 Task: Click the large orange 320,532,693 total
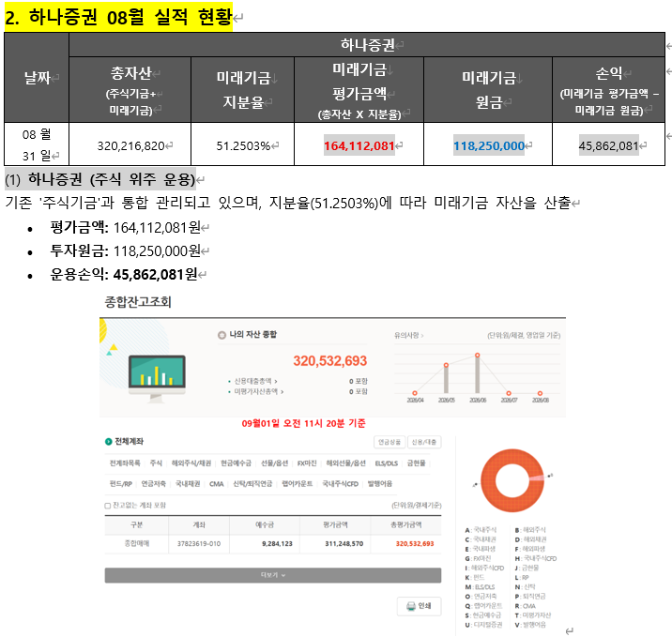point(330,360)
